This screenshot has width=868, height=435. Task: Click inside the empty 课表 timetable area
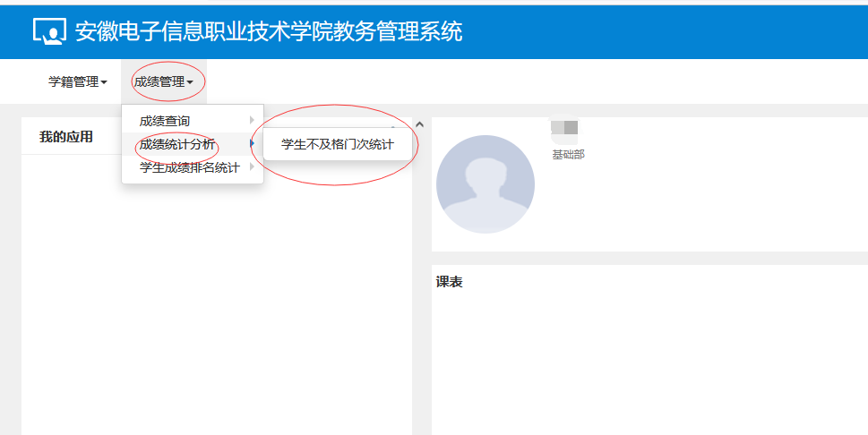click(645, 367)
